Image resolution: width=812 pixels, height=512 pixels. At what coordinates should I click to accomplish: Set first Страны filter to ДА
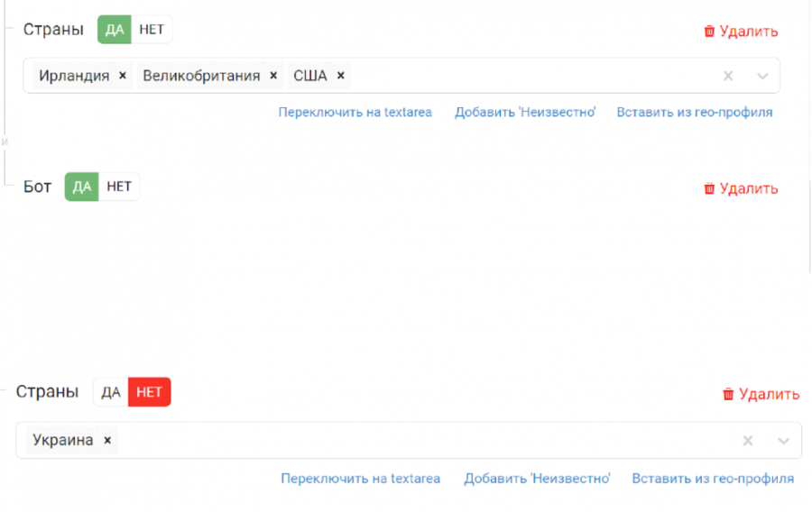(x=115, y=30)
